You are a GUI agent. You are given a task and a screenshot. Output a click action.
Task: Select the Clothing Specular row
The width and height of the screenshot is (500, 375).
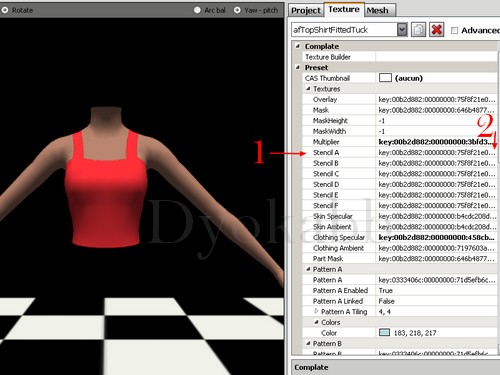(x=400, y=237)
